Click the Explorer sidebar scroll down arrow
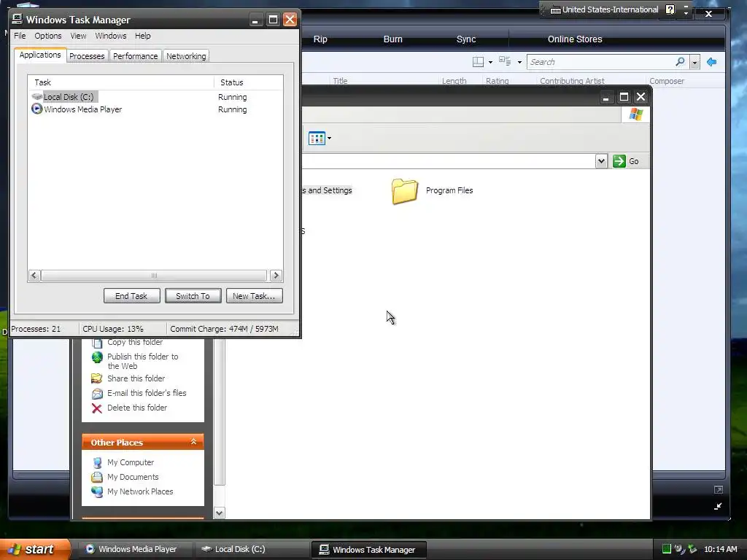The image size is (747, 560). pos(219,513)
